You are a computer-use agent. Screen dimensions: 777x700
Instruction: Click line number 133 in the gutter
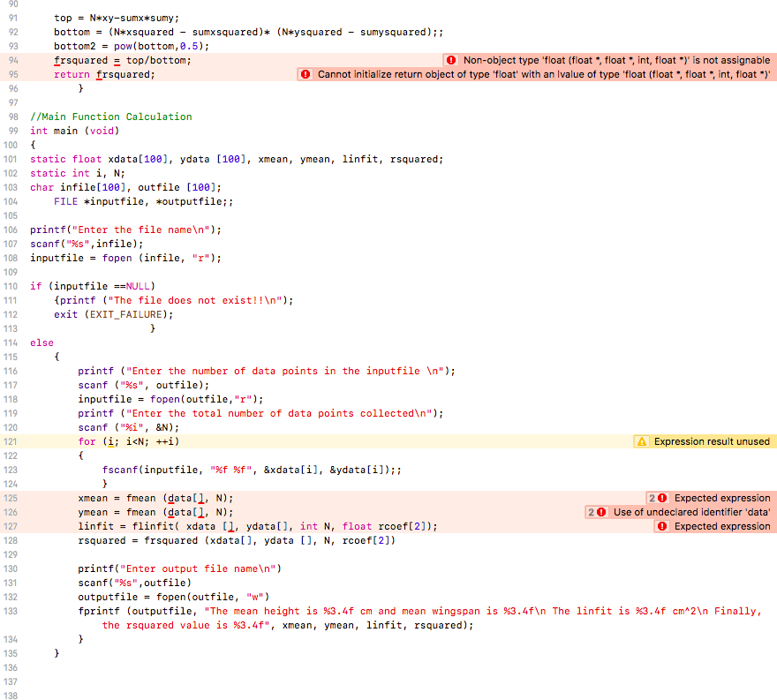pyautogui.click(x=11, y=611)
